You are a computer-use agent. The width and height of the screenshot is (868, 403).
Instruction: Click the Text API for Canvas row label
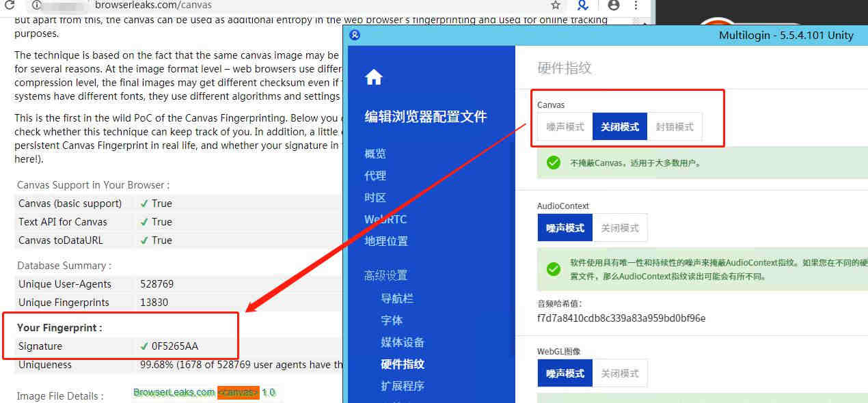63,222
